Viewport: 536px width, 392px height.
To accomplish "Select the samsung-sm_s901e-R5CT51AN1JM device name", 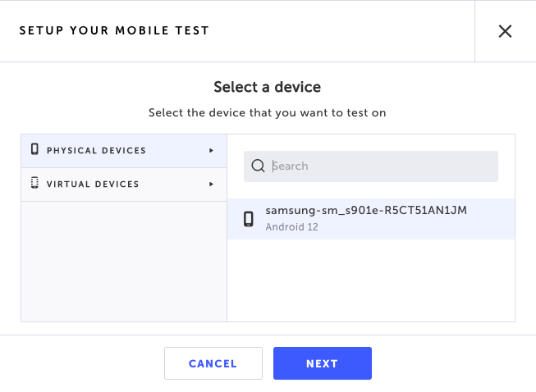I will point(366,211).
